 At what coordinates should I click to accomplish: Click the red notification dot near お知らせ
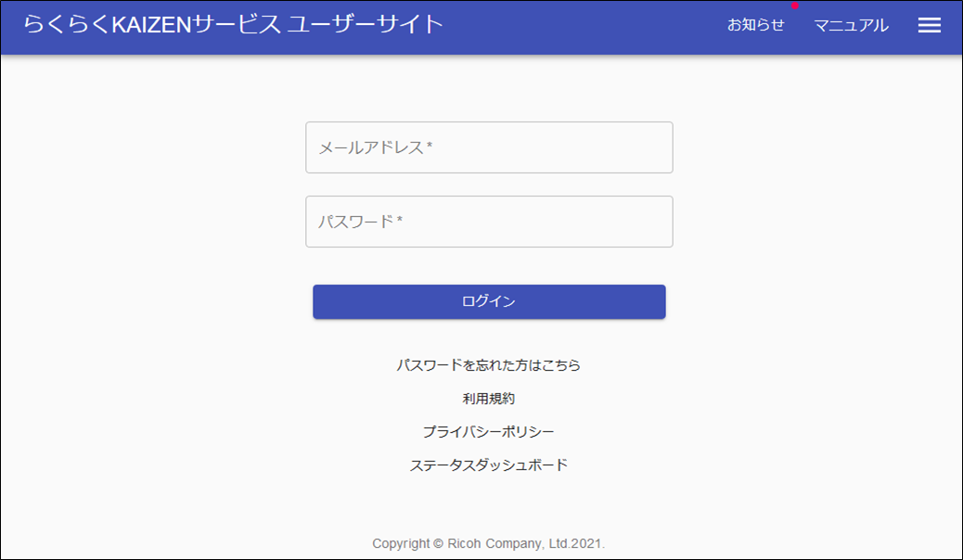point(793,7)
